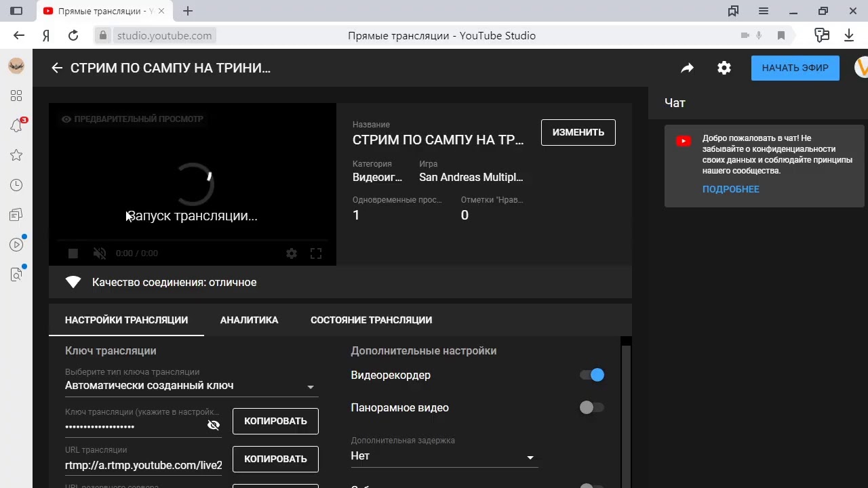
Task: Bookmark this page icon in address bar
Action: [x=781, y=35]
